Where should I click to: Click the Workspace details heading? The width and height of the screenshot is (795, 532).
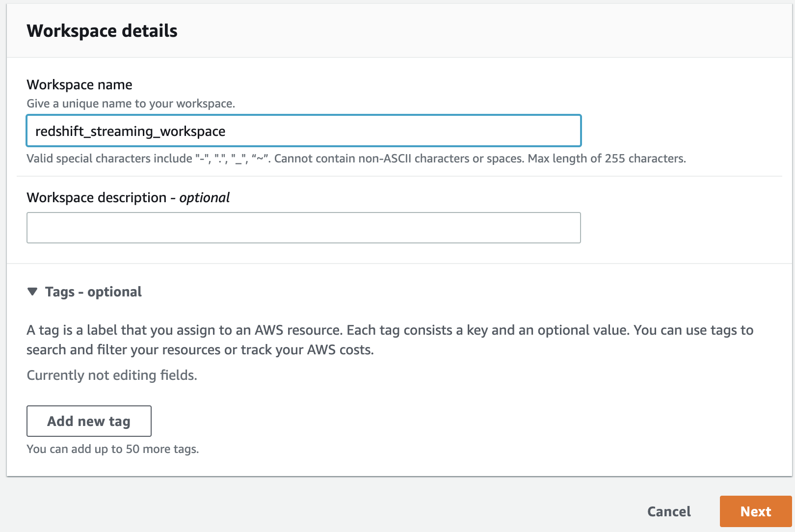coord(102,31)
